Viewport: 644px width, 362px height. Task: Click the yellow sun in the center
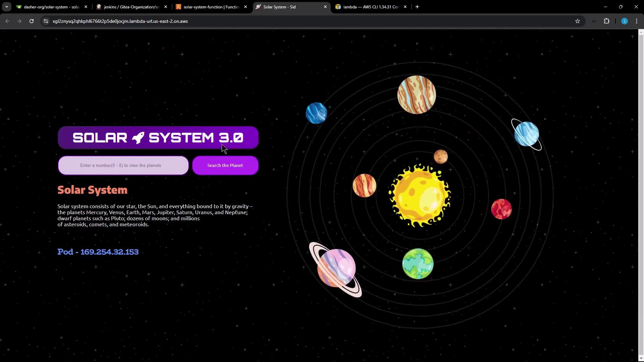click(x=419, y=195)
